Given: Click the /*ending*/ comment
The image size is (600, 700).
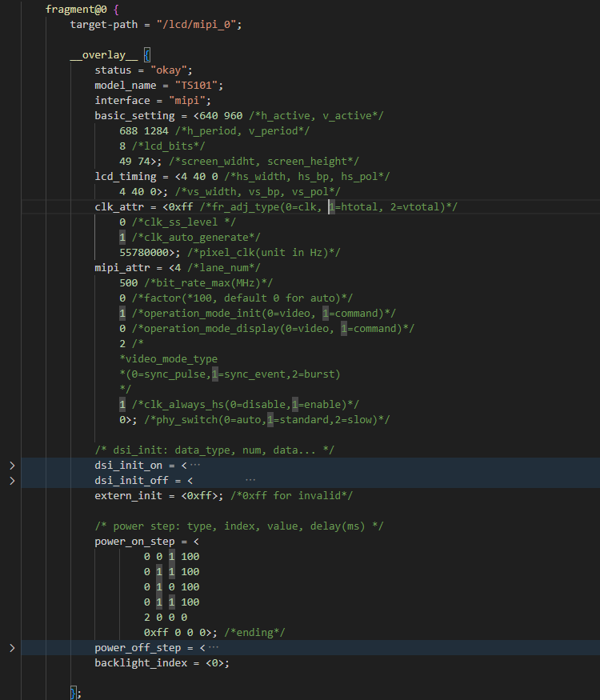Looking at the screenshot, I should tap(258, 632).
